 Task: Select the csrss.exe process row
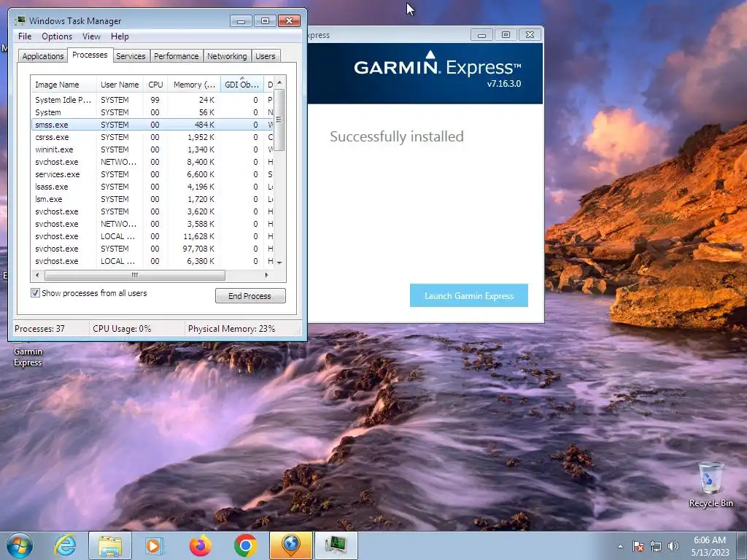click(152, 136)
